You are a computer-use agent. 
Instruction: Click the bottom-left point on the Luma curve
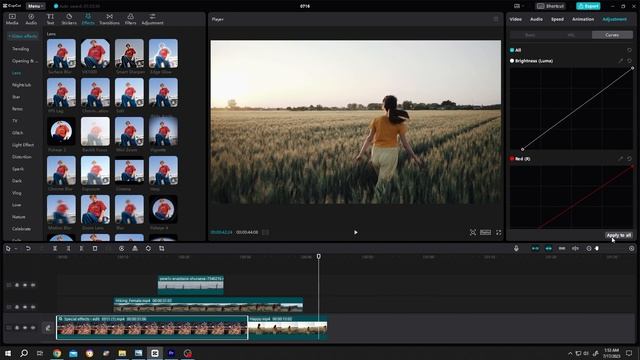522,149
